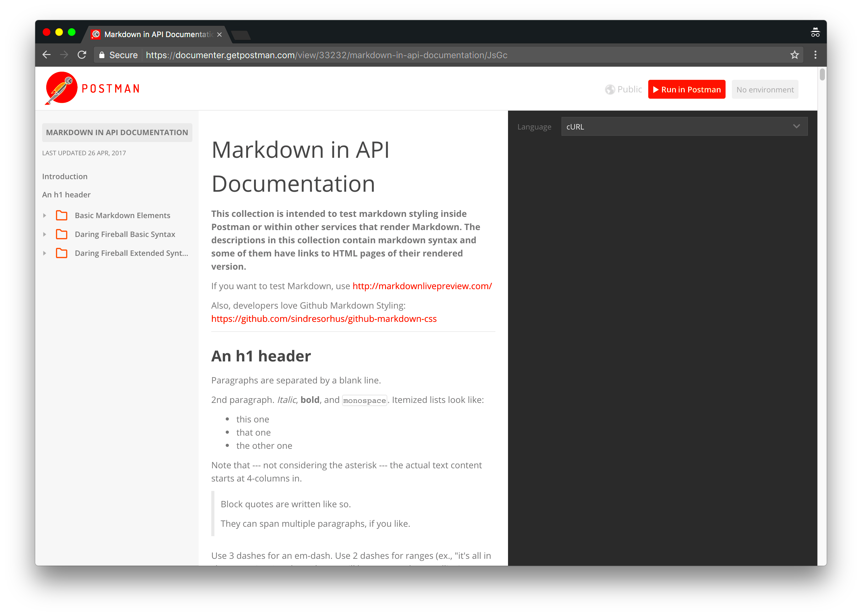The height and width of the screenshot is (616, 862).
Task: Click the Language label
Action: click(x=534, y=127)
